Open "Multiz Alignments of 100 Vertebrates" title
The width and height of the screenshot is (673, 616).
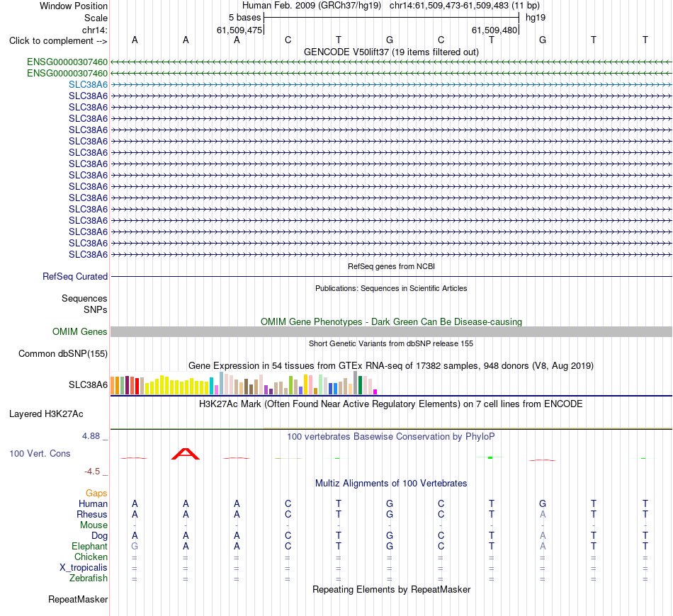click(x=391, y=484)
